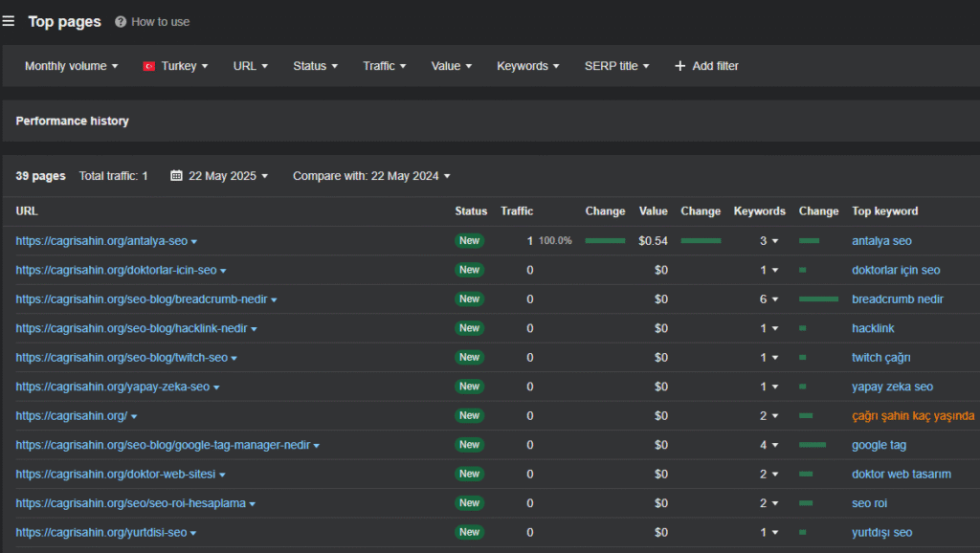Sort by Keywords column header
Image resolution: width=980 pixels, height=553 pixels.
coord(759,211)
